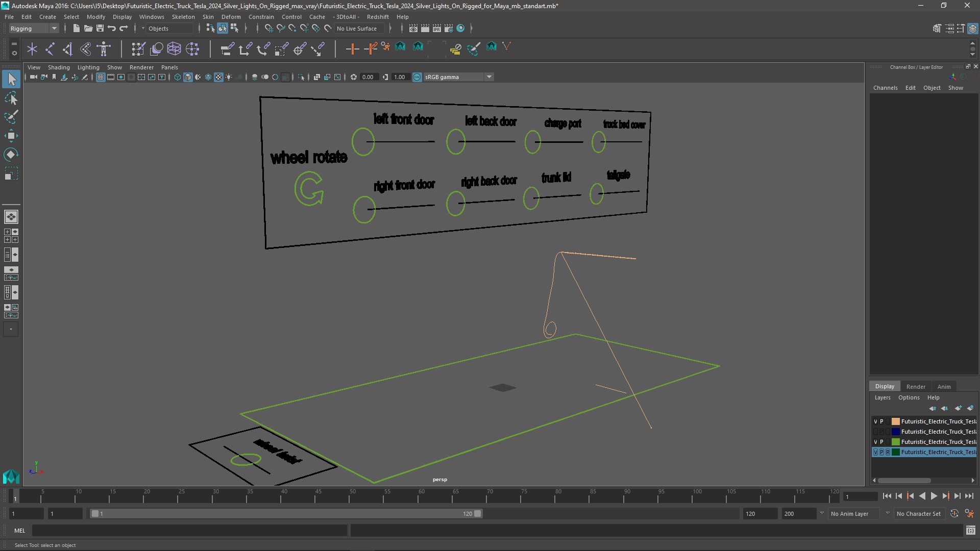Viewport: 980px width, 551px height.
Task: Move selected layer up icon
Action: coord(933,408)
